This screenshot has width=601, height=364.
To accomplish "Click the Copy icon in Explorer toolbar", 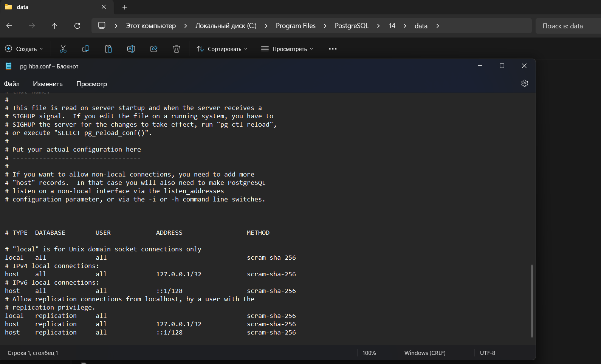I will point(86,49).
